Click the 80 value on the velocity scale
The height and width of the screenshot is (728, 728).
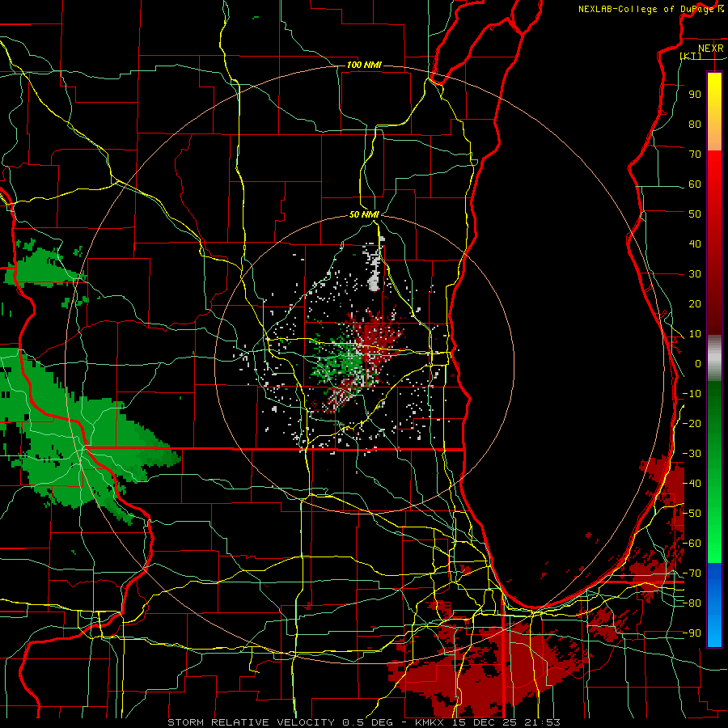point(695,124)
